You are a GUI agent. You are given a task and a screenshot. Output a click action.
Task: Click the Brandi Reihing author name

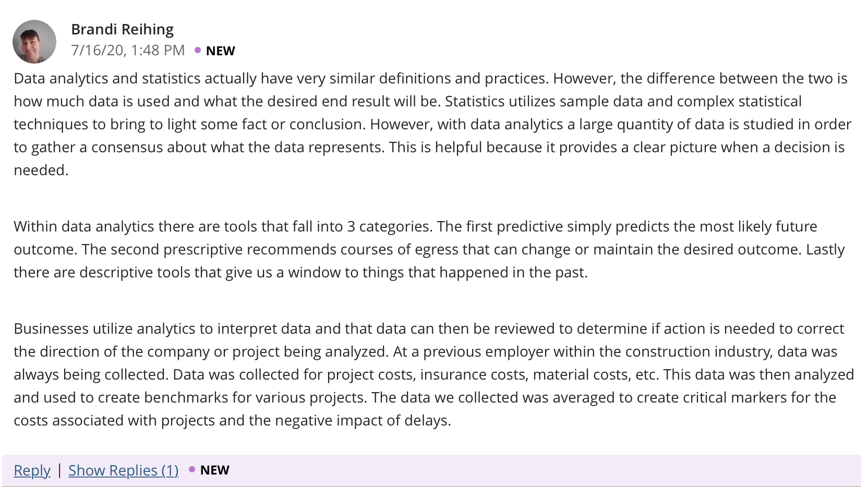122,29
